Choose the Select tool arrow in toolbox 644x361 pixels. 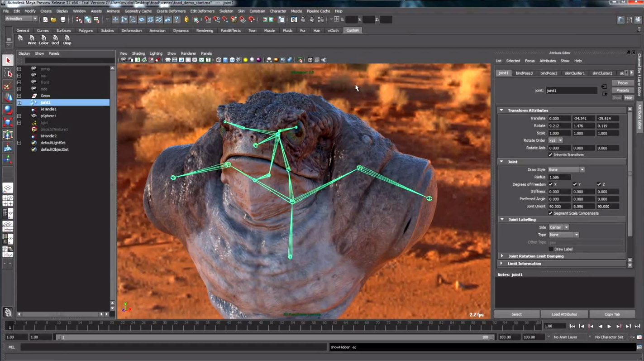click(x=8, y=61)
